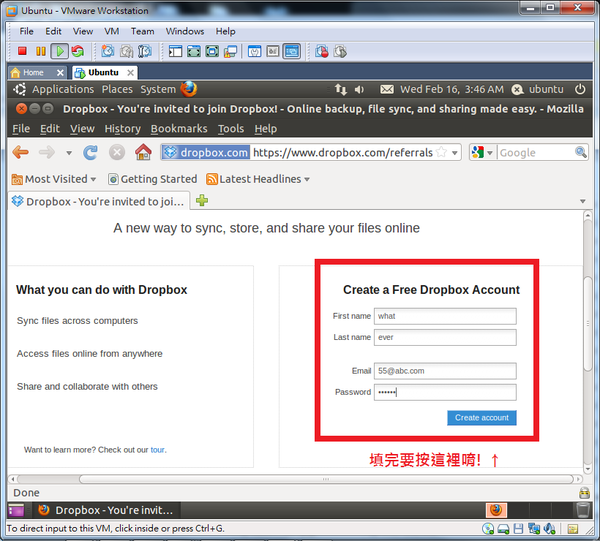Viewport: 600px width, 541px height.
Task: Click the search magnifier icon
Action: (x=581, y=152)
